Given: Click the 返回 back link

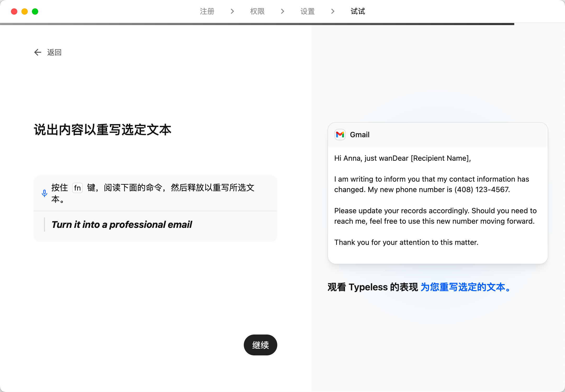Looking at the screenshot, I should tap(54, 52).
